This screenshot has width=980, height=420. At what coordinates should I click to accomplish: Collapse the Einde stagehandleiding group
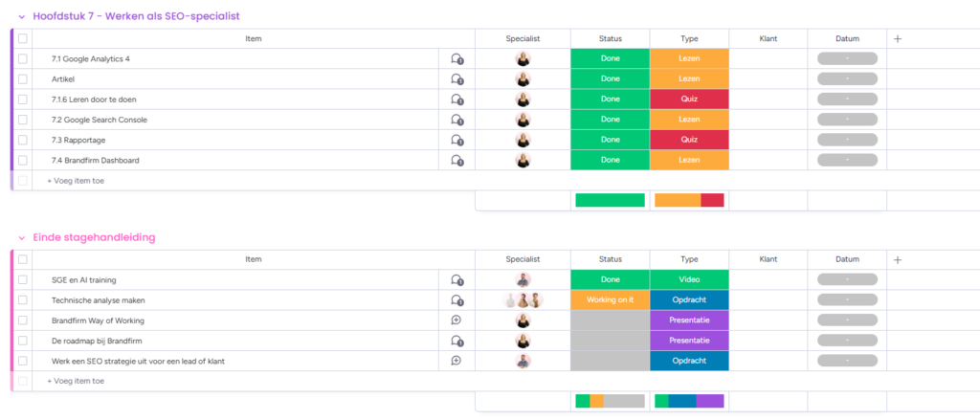pyautogui.click(x=21, y=237)
